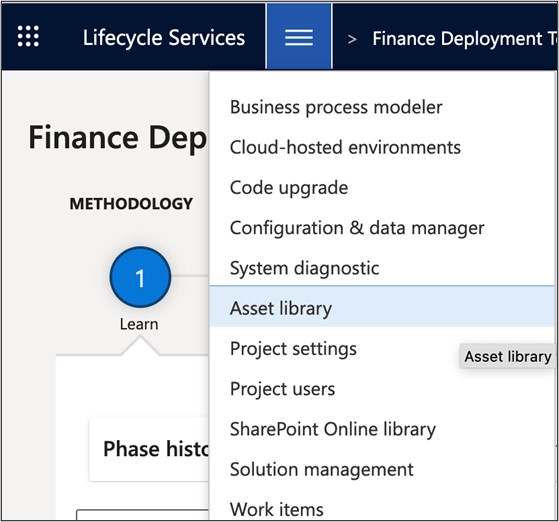Viewport: 559px width, 522px height.
Task: Click the Learn phase label
Action: (x=139, y=324)
